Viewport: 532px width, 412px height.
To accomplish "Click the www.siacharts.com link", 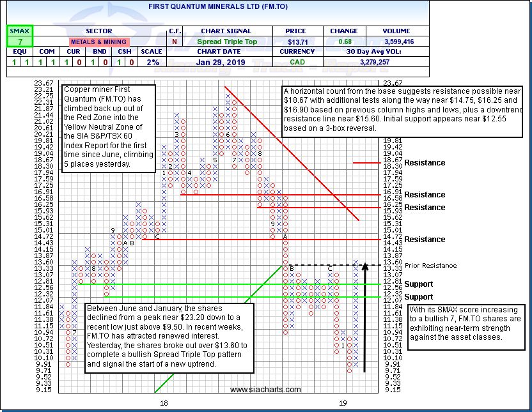I will pyautogui.click(x=265, y=390).
